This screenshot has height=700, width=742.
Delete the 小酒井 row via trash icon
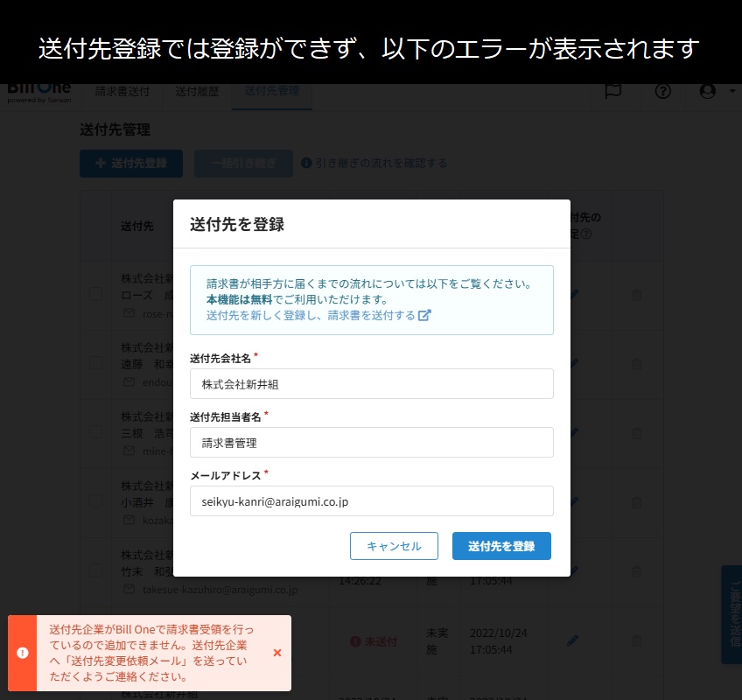(x=636, y=502)
